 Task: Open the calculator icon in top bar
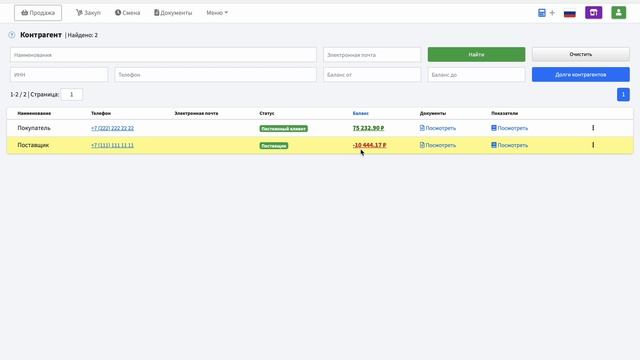542,13
